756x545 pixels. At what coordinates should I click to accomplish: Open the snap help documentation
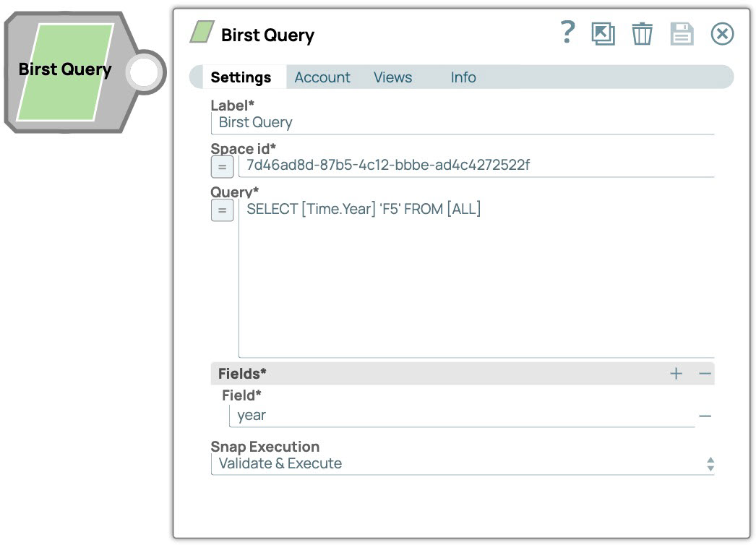(567, 33)
